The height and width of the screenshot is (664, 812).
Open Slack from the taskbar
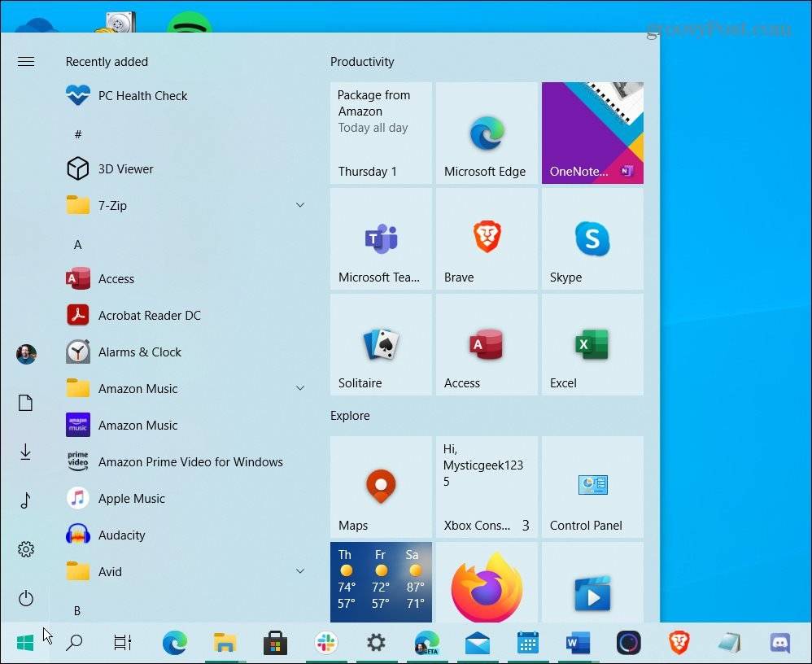325,643
